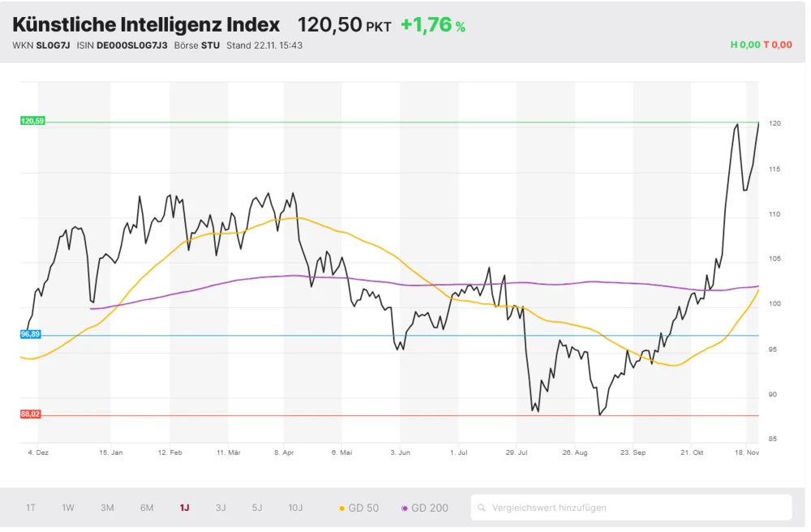Switch to the 10J maximum range
The height and width of the screenshot is (532, 811).
[294, 507]
